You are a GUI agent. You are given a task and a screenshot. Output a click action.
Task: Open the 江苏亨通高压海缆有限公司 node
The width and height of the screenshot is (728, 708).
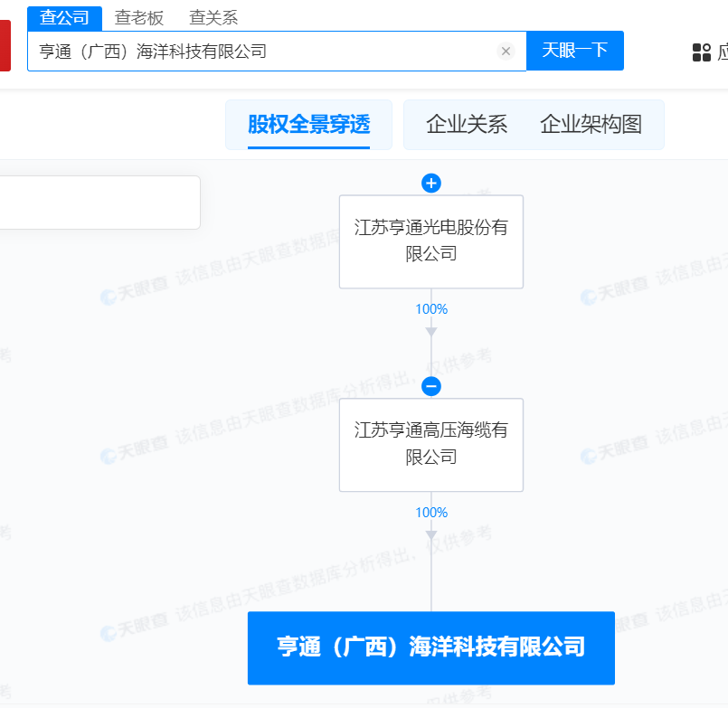pos(430,445)
